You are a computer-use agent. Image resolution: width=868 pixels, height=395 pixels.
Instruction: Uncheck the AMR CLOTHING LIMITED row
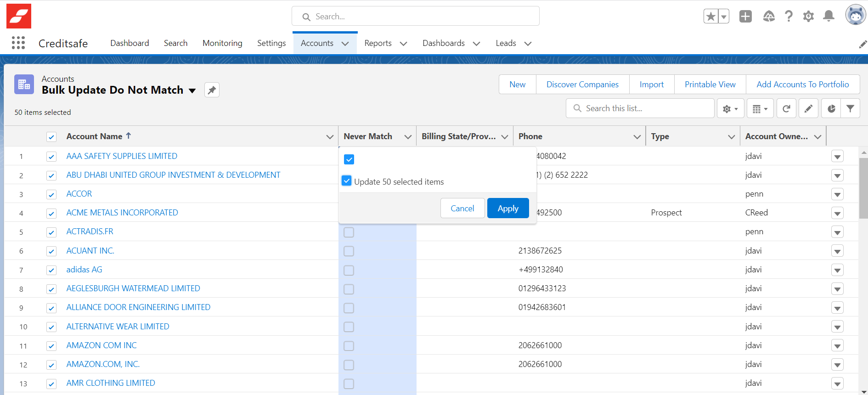(x=51, y=384)
